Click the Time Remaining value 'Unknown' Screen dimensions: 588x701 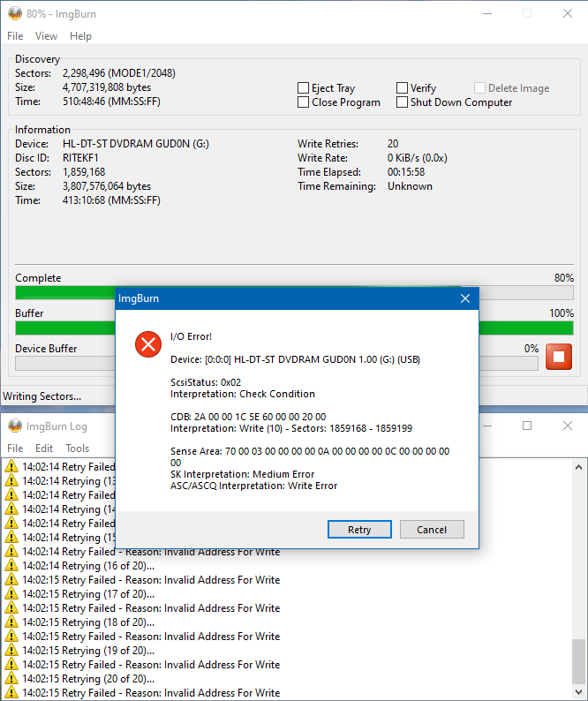pos(410,186)
